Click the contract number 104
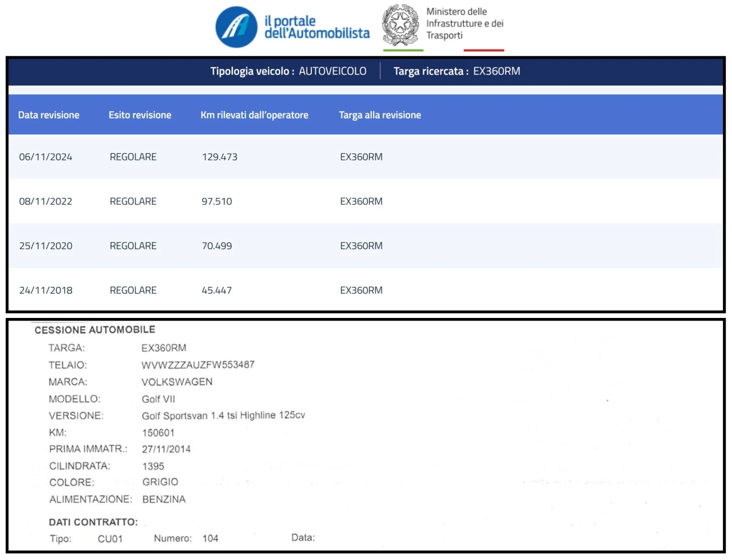 pos(210,538)
